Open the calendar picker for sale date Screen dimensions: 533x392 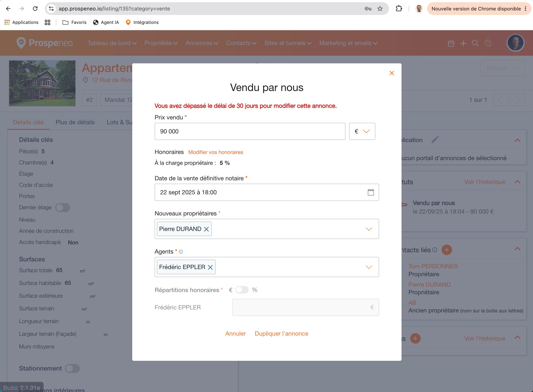[x=370, y=192]
